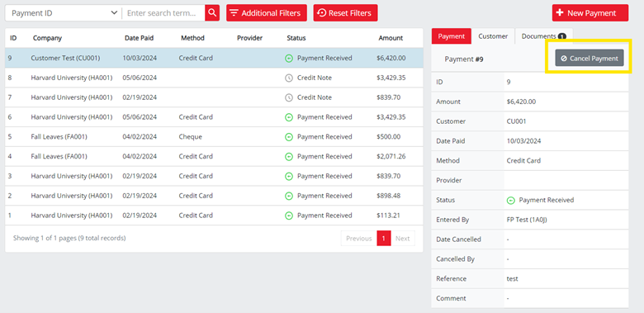Sort by Status column header

296,38
